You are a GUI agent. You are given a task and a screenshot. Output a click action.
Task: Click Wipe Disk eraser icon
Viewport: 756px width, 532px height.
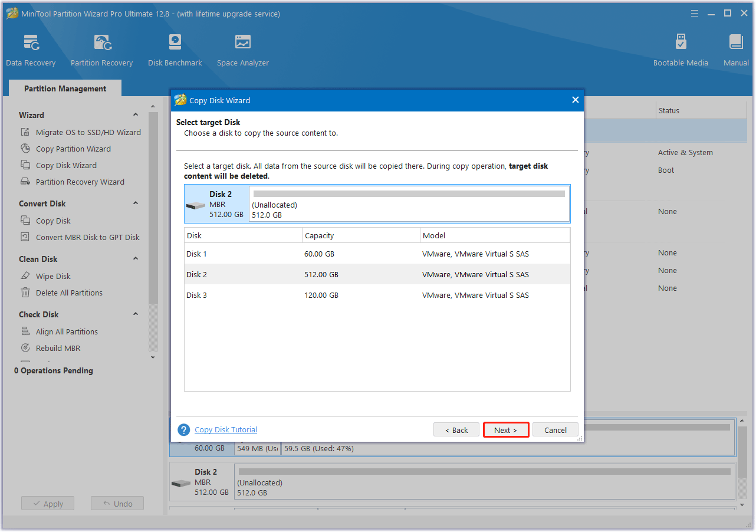pos(25,276)
